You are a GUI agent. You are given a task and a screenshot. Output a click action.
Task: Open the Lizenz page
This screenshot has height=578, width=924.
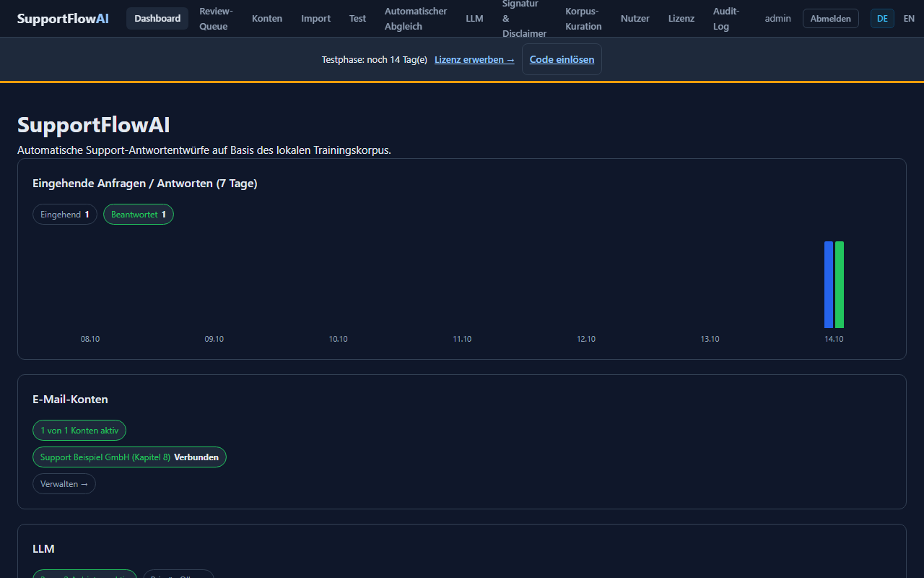681,18
